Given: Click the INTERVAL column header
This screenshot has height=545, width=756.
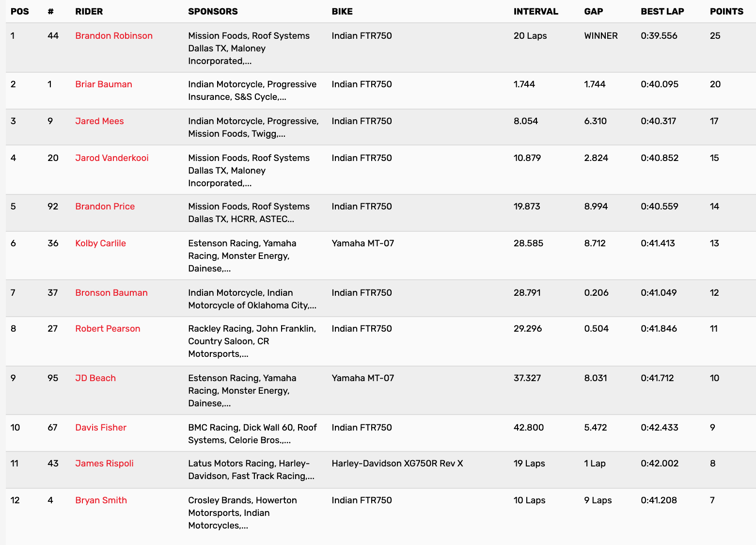Looking at the screenshot, I should (x=535, y=12).
